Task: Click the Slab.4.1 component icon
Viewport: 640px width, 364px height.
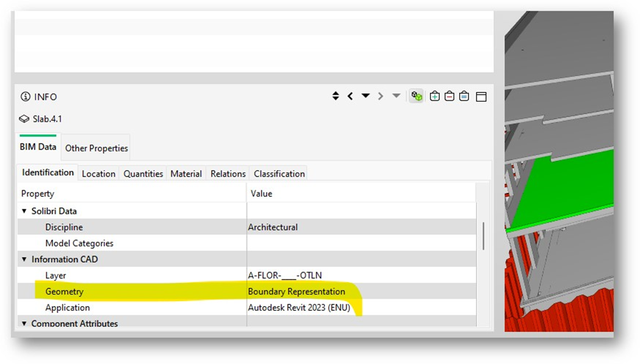Action: [x=24, y=119]
